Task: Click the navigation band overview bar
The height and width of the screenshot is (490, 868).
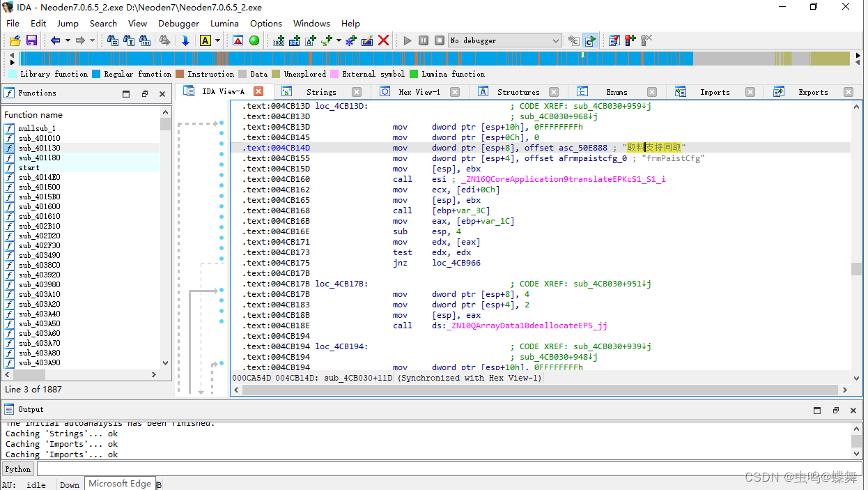Action: [434, 59]
